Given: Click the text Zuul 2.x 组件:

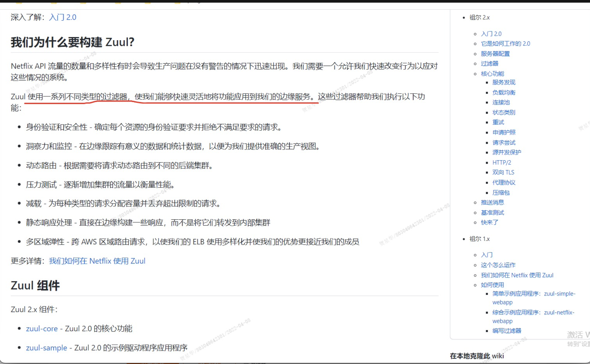Looking at the screenshot, I should [x=34, y=309].
